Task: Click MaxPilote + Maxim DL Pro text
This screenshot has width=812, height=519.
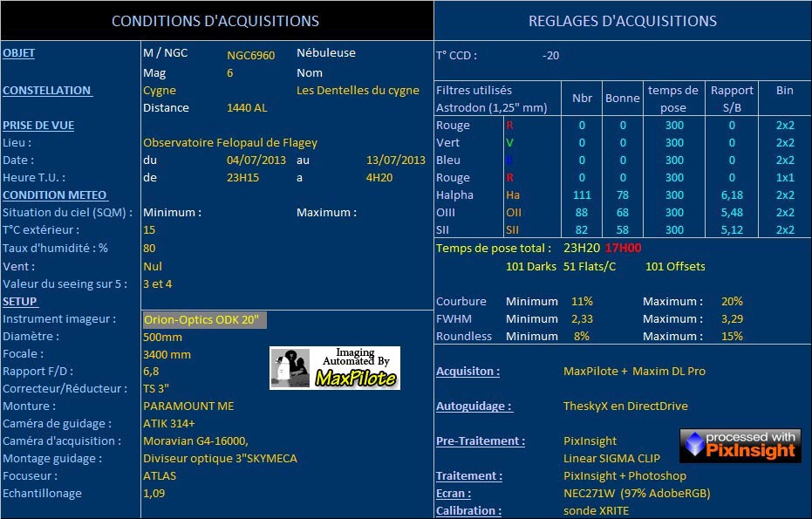Action: pos(634,372)
